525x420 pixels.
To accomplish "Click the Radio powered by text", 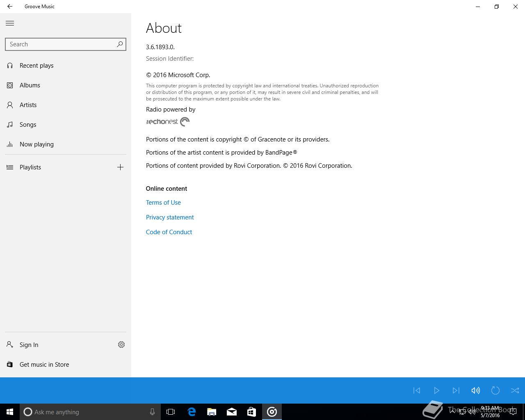I will coord(171,110).
